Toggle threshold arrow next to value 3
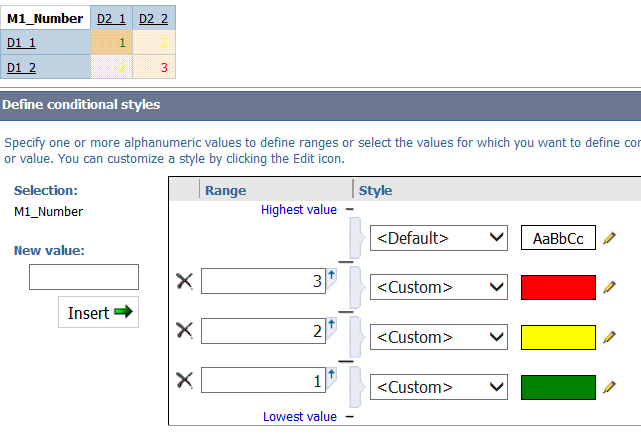 pyautogui.click(x=332, y=278)
